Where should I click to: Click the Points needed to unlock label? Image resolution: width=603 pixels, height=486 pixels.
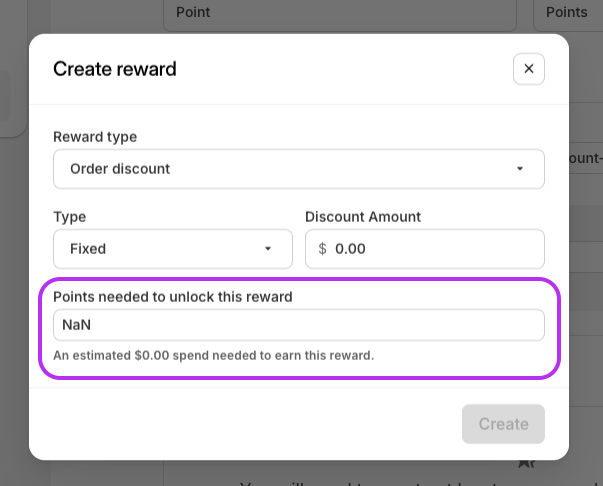(172, 297)
